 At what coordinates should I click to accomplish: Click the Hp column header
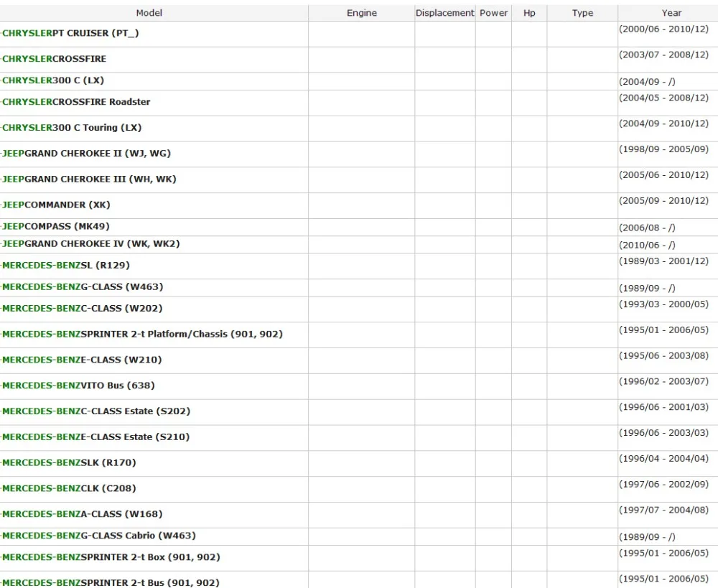point(529,13)
